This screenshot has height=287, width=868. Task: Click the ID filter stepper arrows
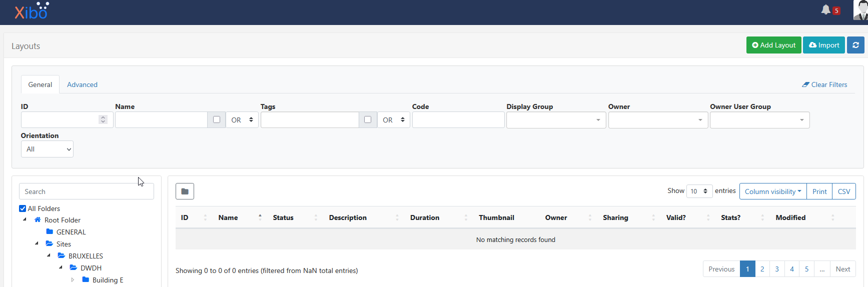pyautogui.click(x=103, y=120)
